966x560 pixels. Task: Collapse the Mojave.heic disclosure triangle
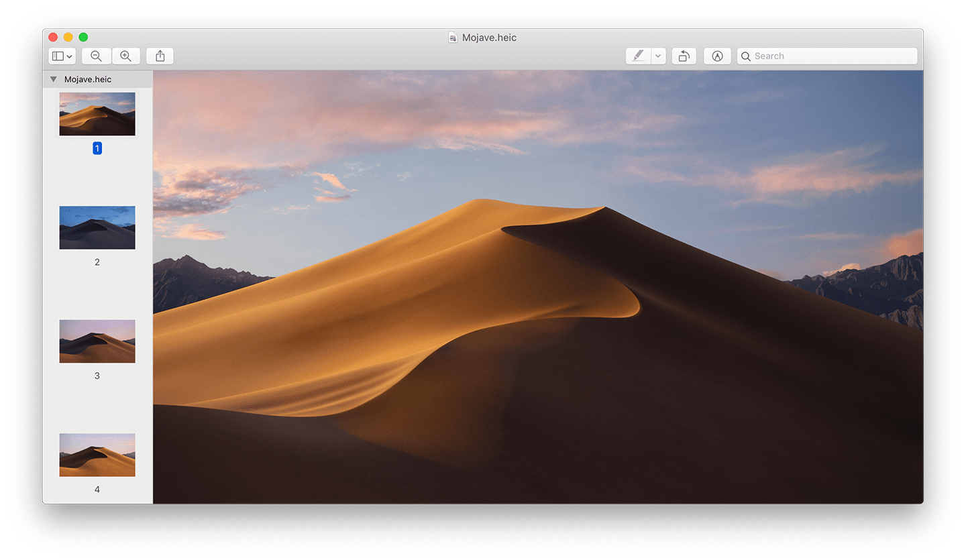tap(54, 79)
